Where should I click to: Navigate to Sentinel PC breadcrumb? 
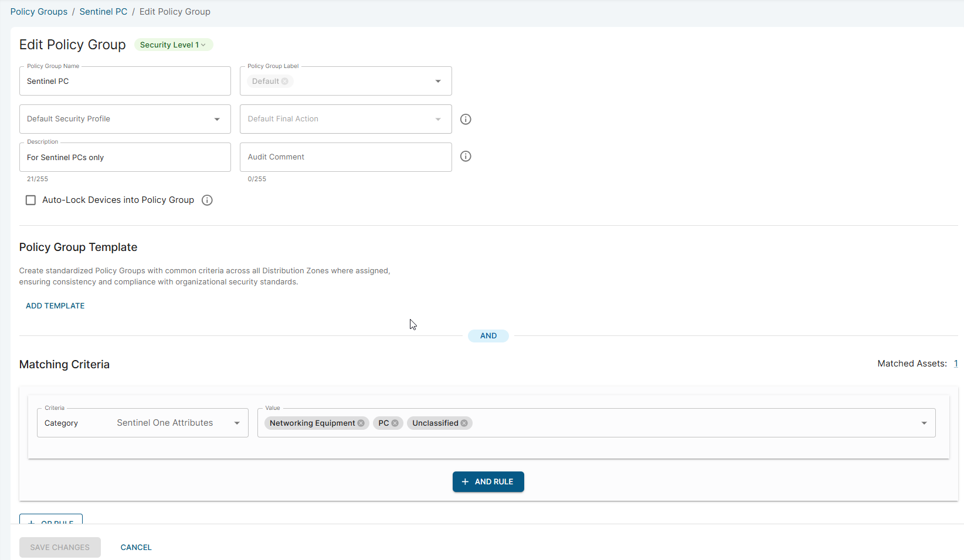pos(103,12)
